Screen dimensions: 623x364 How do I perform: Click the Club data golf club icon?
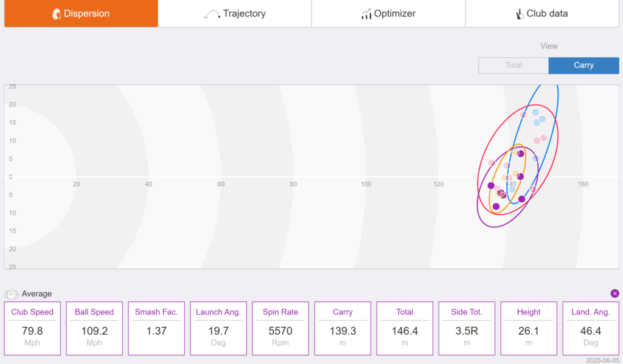(520, 14)
